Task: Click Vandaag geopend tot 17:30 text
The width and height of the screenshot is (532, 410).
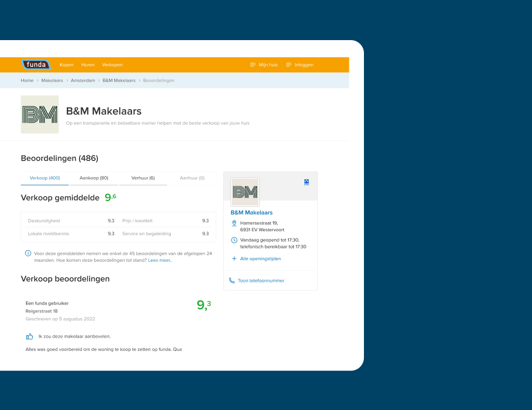Action: click(x=270, y=240)
